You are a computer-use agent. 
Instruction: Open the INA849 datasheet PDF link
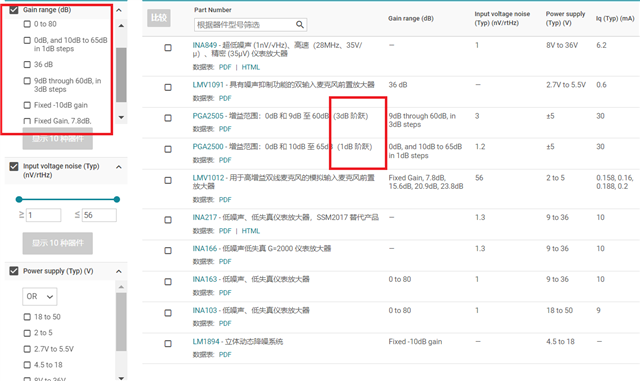225,67
